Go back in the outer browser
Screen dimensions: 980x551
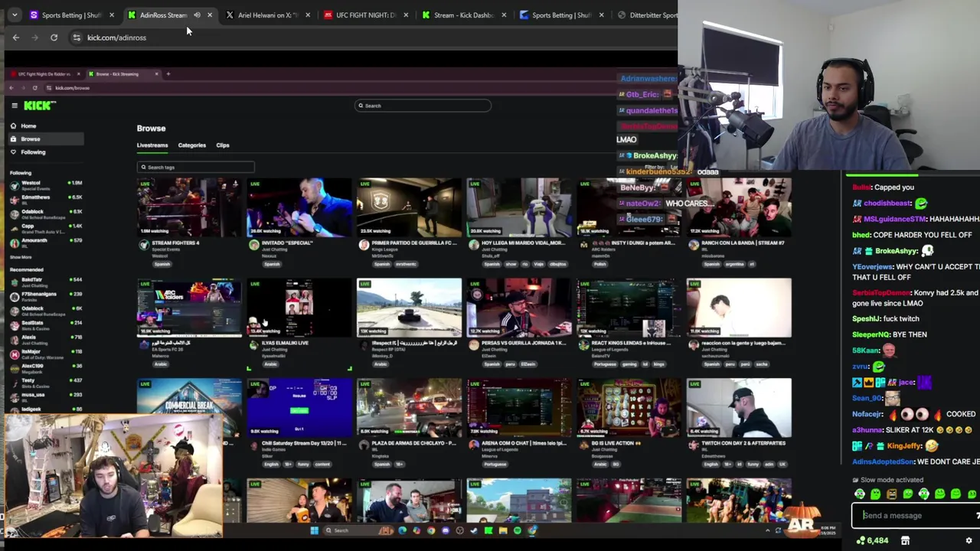[15, 37]
